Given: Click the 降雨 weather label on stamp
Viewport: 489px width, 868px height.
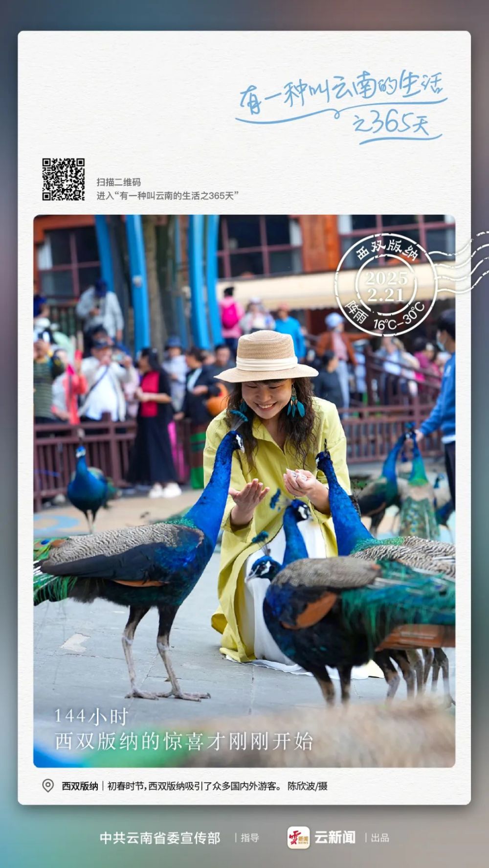Looking at the screenshot, I should click(356, 312).
